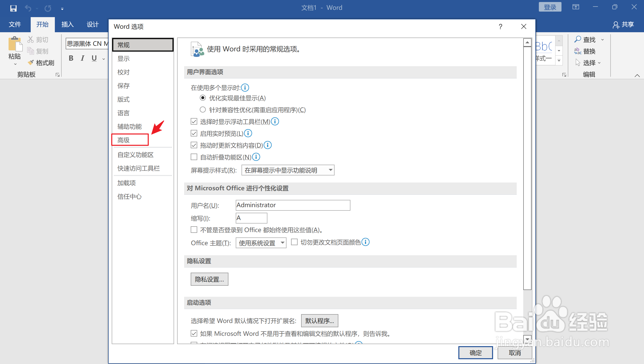The width and height of the screenshot is (644, 364).
Task: Click the Undo arrow icon
Action: coord(28,8)
